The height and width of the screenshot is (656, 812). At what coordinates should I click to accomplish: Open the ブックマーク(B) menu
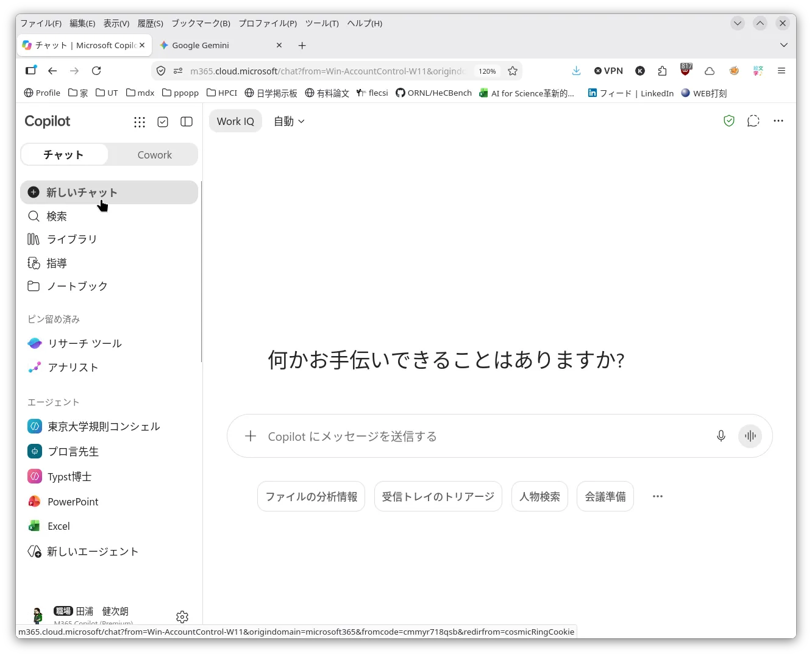click(201, 23)
